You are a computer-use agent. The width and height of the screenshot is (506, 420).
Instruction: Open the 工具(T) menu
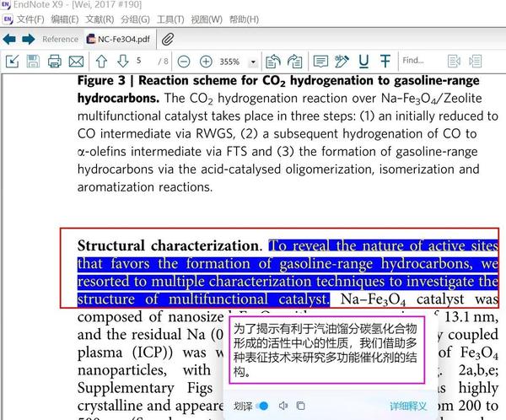click(x=170, y=19)
